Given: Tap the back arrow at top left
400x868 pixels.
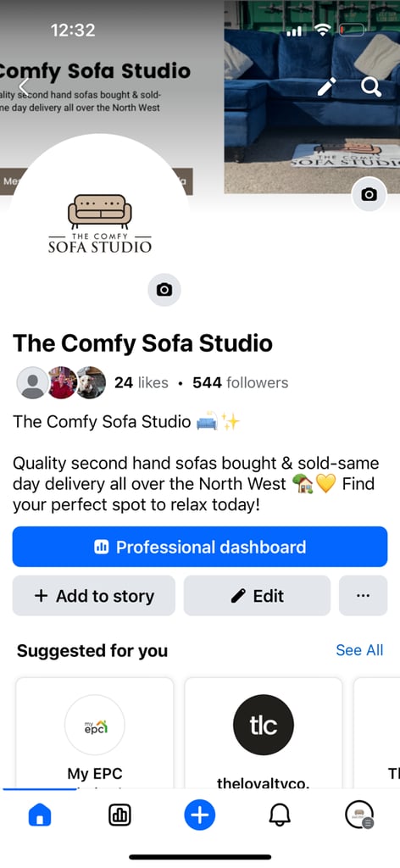Looking at the screenshot, I should click(x=24, y=86).
